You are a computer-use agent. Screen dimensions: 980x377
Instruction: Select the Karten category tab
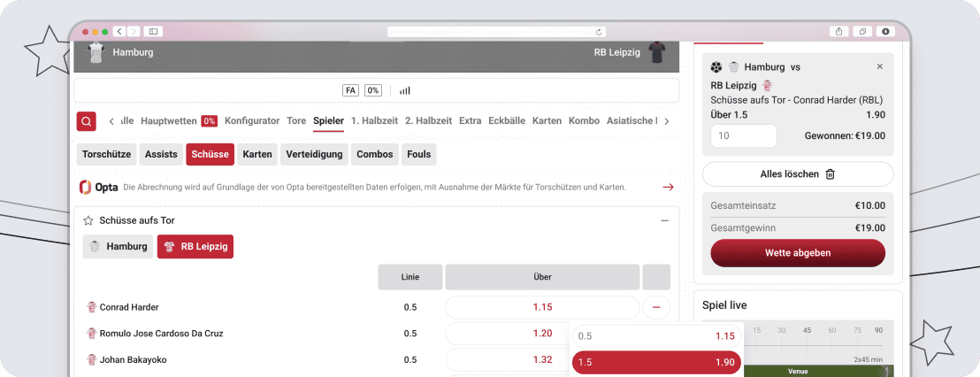pyautogui.click(x=547, y=120)
